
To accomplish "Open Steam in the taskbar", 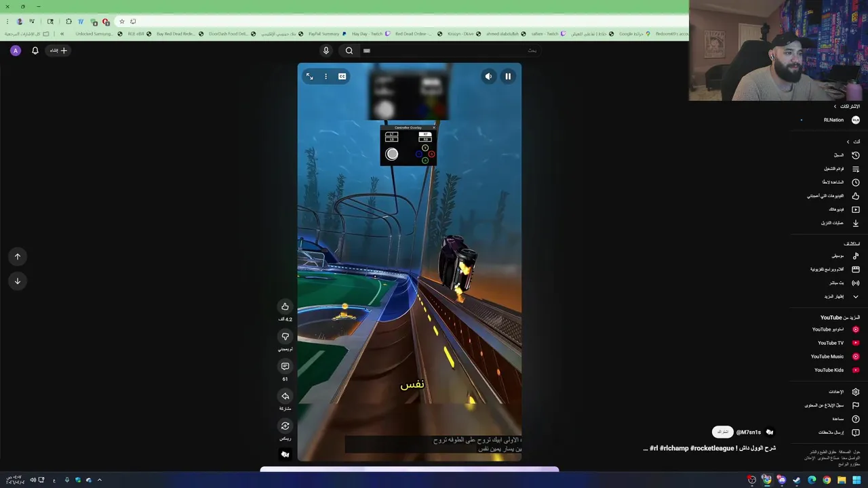I will [797, 480].
